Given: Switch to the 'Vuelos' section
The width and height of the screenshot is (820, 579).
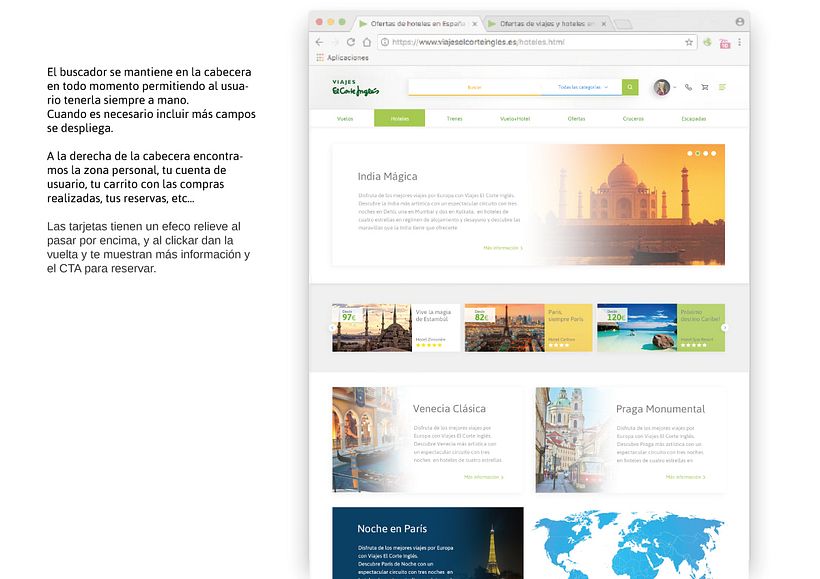Looking at the screenshot, I should coord(345,118).
